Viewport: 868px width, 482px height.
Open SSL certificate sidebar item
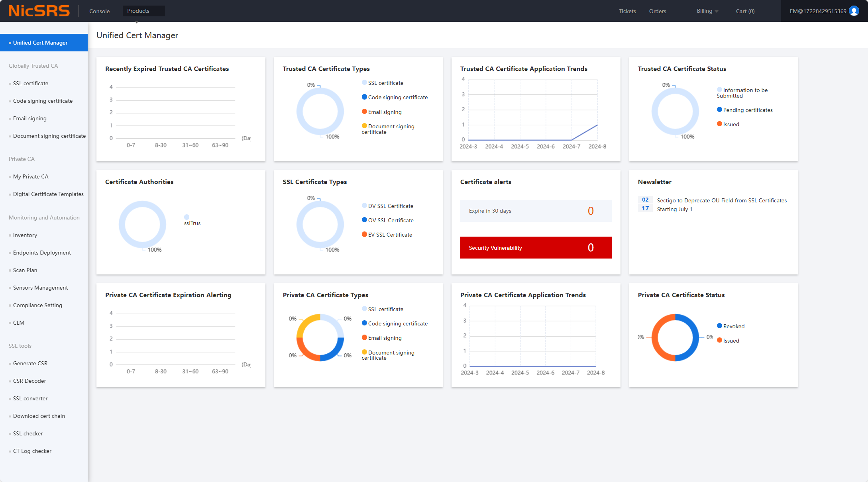[31, 83]
